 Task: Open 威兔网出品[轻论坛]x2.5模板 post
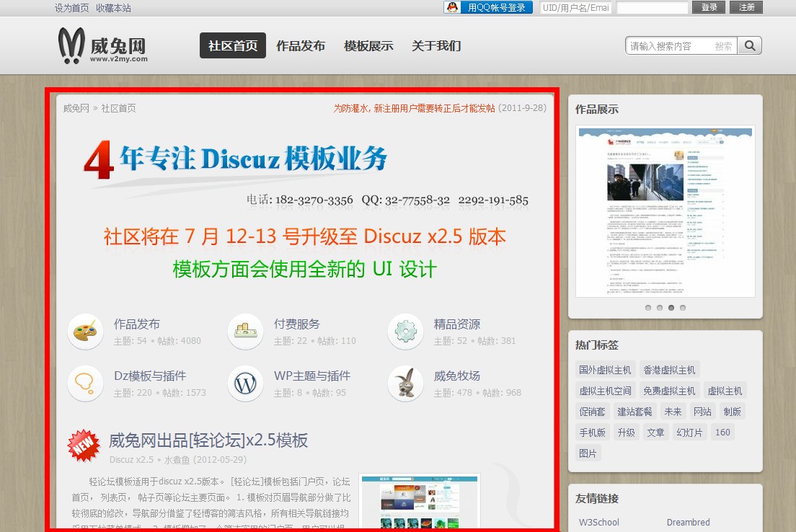pos(208,440)
